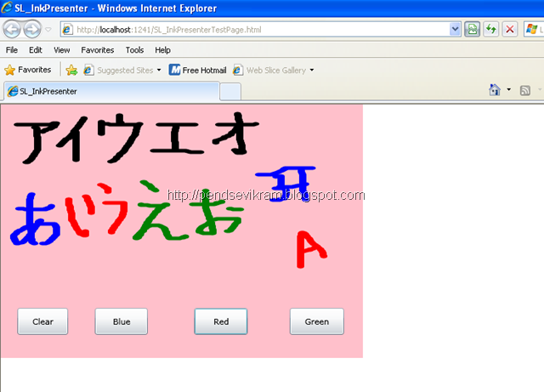
Task: Click Add to Favorites Bar icon
Action: coord(71,70)
